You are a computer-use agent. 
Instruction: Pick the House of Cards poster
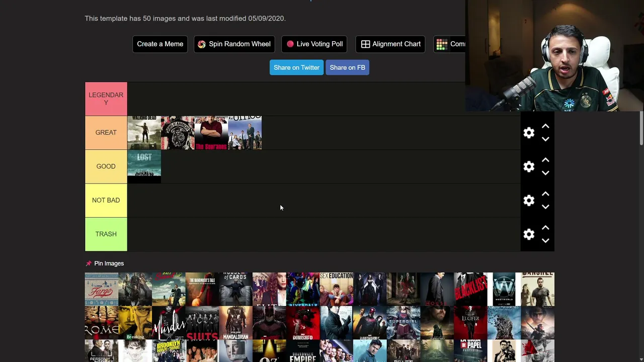pos(235,289)
